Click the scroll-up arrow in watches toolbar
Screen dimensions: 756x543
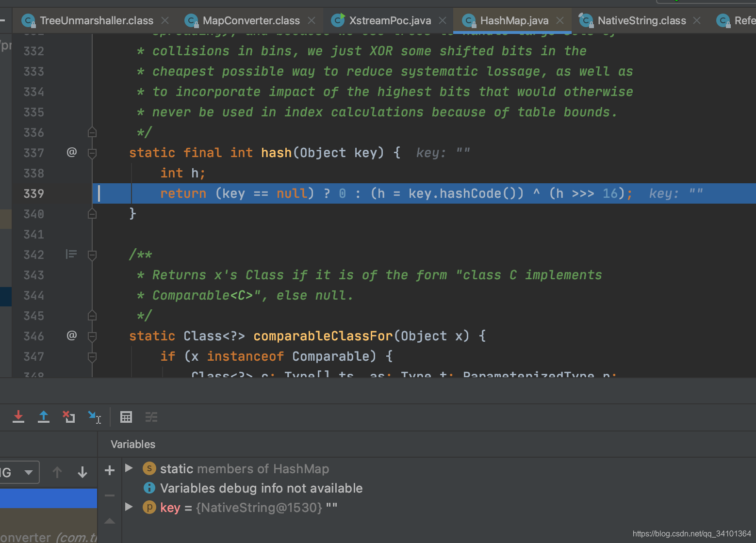(110, 521)
